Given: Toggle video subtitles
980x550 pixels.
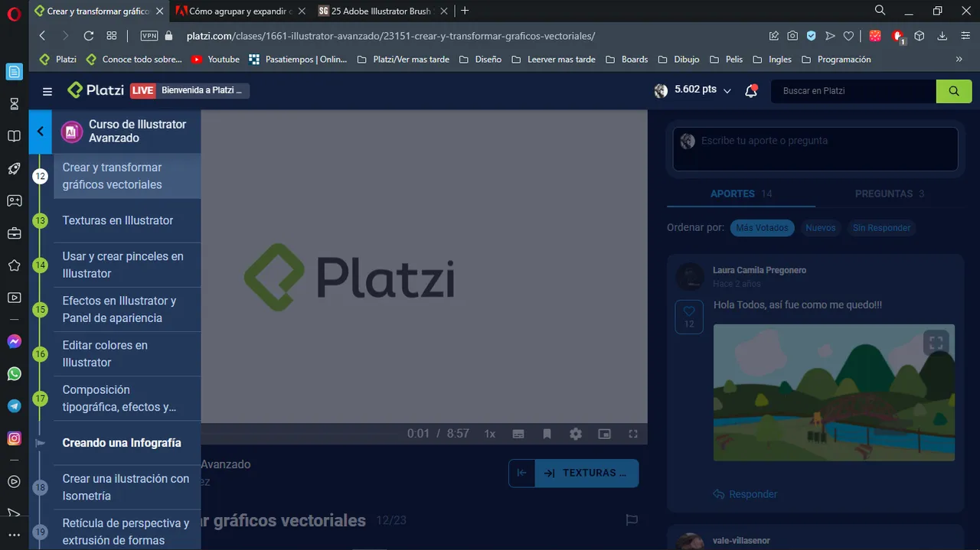Looking at the screenshot, I should (x=518, y=434).
